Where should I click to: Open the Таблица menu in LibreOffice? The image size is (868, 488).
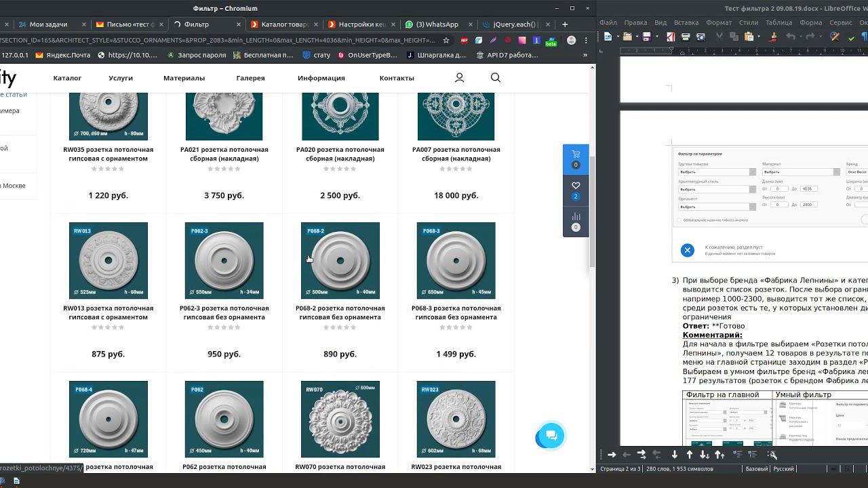pyautogui.click(x=778, y=22)
